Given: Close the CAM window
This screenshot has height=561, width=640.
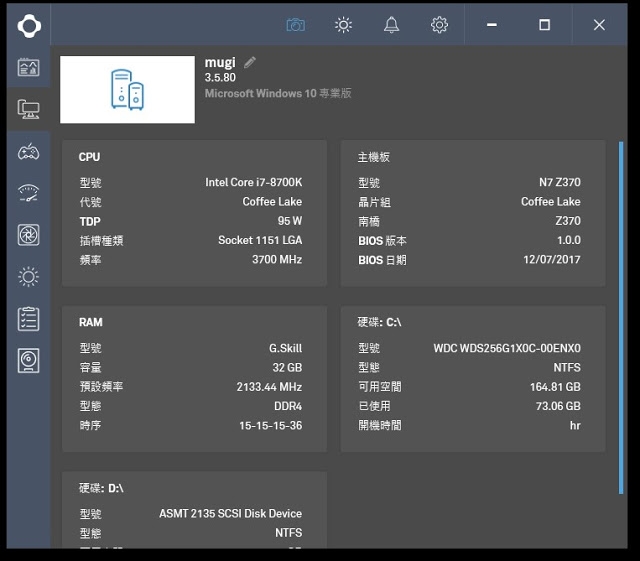Looking at the screenshot, I should pyautogui.click(x=599, y=25).
